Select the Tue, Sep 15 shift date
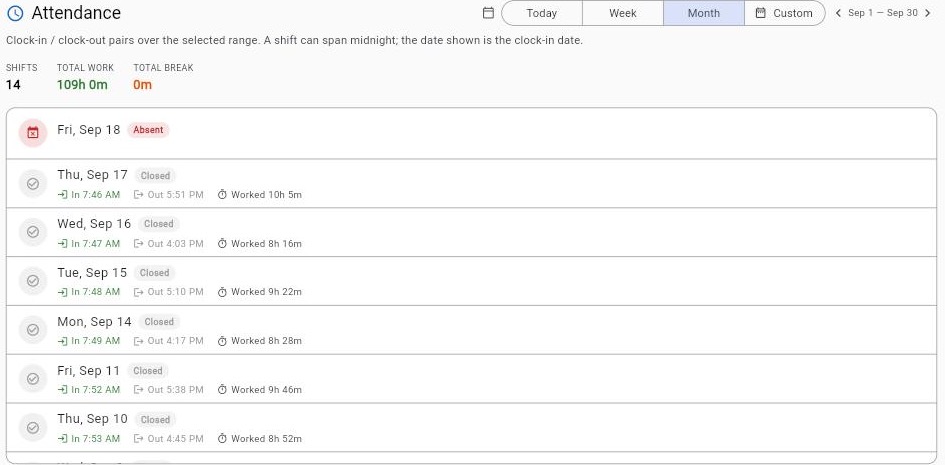 coord(92,273)
